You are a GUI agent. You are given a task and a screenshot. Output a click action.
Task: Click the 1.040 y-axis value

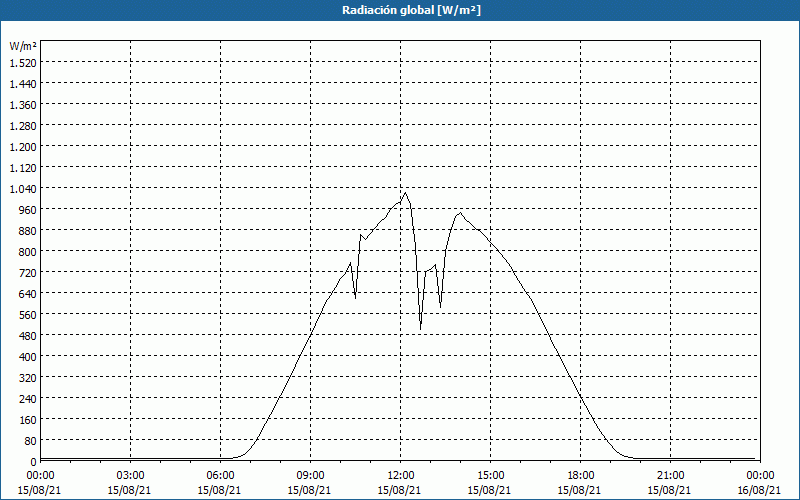[x=23, y=189]
